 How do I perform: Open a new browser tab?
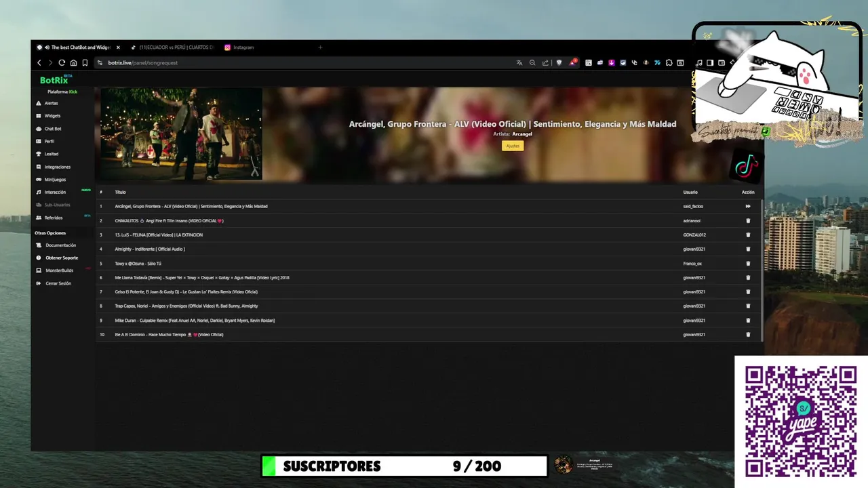coord(320,47)
